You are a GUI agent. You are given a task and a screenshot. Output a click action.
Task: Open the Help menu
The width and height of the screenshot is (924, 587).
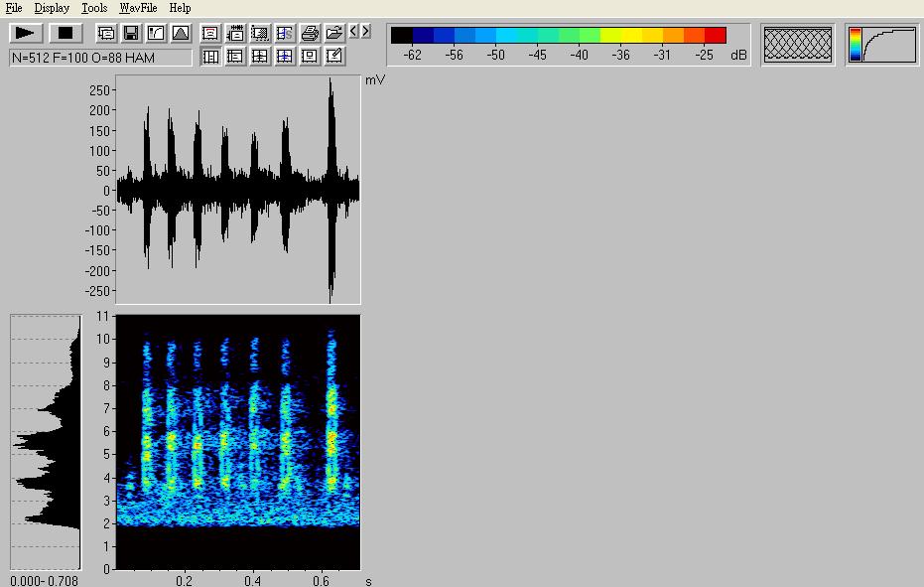[180, 8]
